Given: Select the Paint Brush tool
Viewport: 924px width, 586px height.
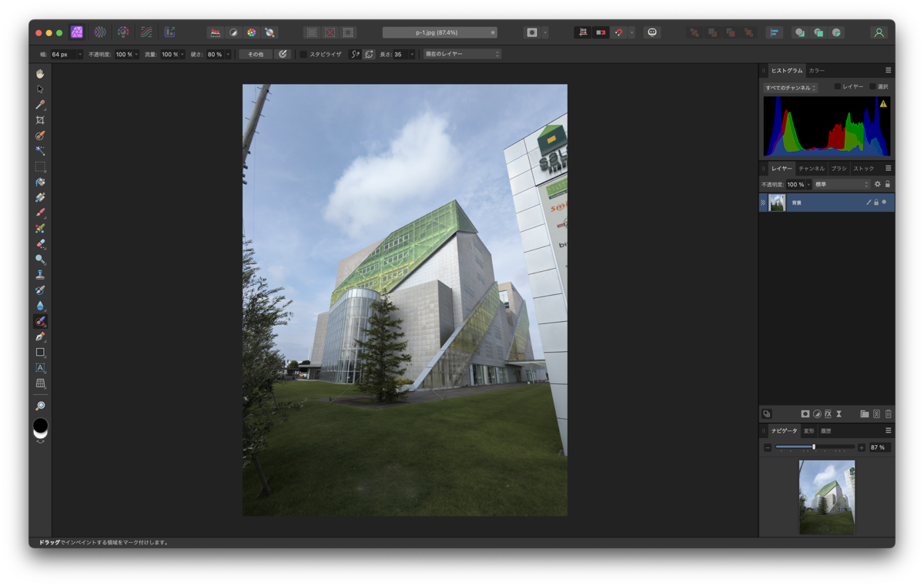Looking at the screenshot, I should (x=40, y=213).
